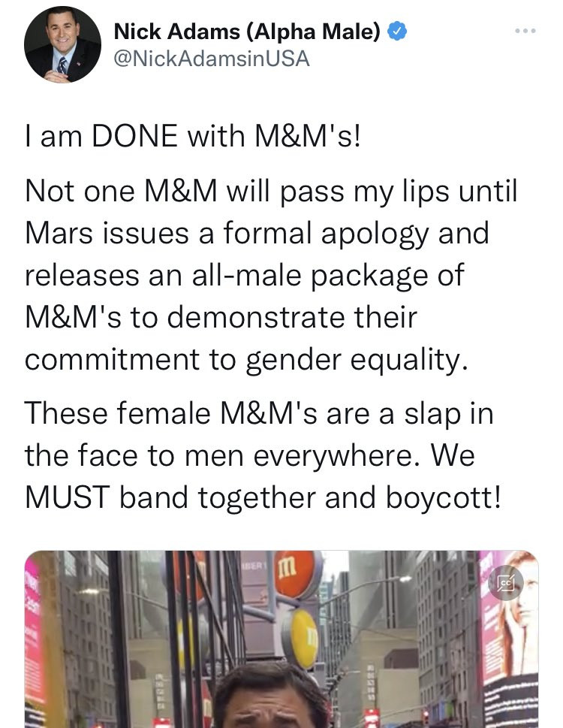The height and width of the screenshot is (728, 563).
Task: Select the line "I am DONE with M&M's!"
Action: point(193,137)
